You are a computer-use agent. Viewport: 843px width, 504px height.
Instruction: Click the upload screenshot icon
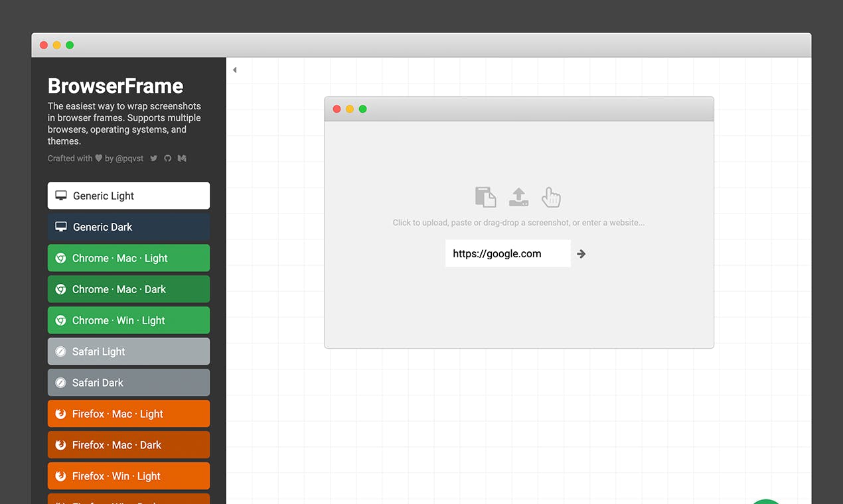pyautogui.click(x=518, y=196)
